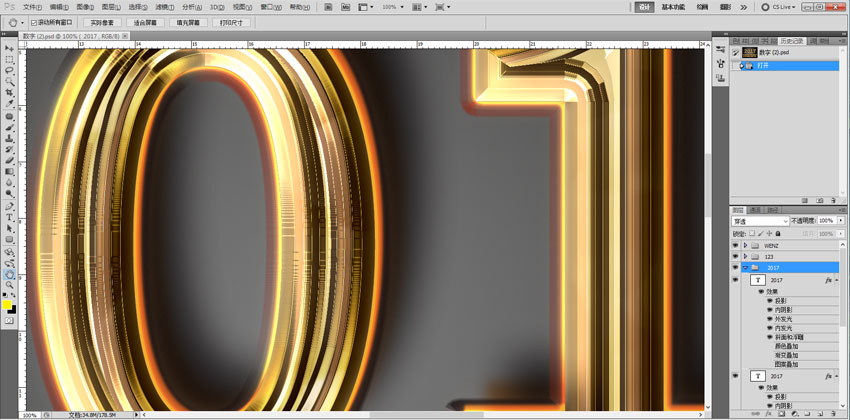The image size is (850, 420).
Task: Open the 不透明度 opacity slider arrow
Action: tap(841, 221)
